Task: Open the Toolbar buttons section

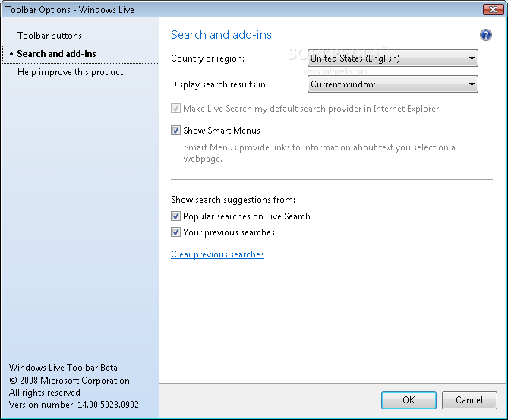Action: pyautogui.click(x=49, y=36)
